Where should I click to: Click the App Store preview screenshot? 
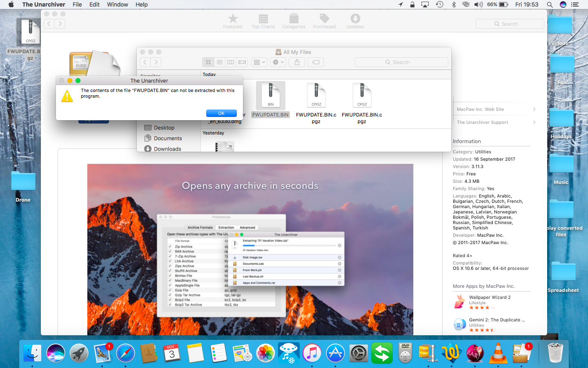pyautogui.click(x=250, y=249)
